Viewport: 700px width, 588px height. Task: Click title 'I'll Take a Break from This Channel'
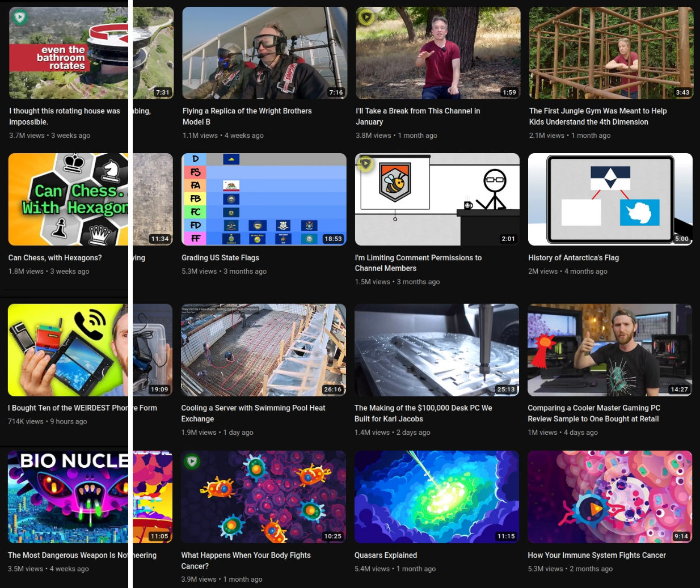point(418,116)
